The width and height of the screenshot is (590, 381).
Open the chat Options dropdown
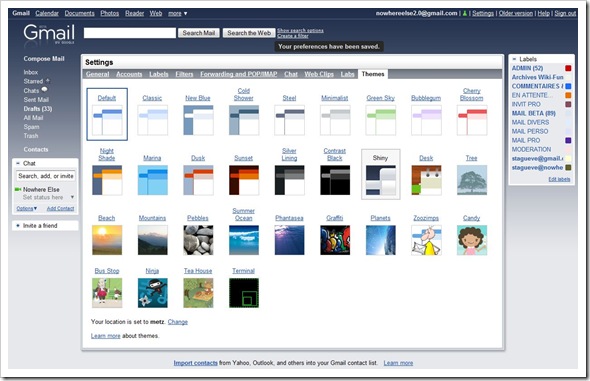click(x=27, y=208)
